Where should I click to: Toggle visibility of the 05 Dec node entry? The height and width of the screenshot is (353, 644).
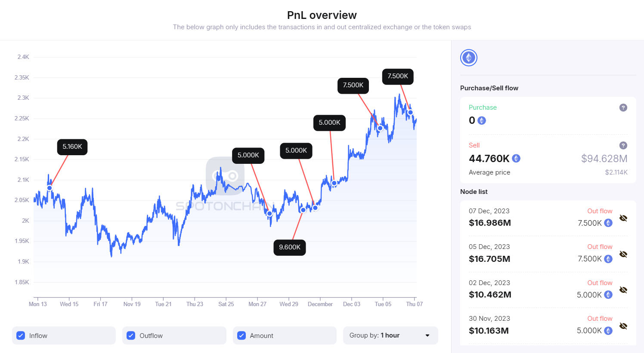623,254
